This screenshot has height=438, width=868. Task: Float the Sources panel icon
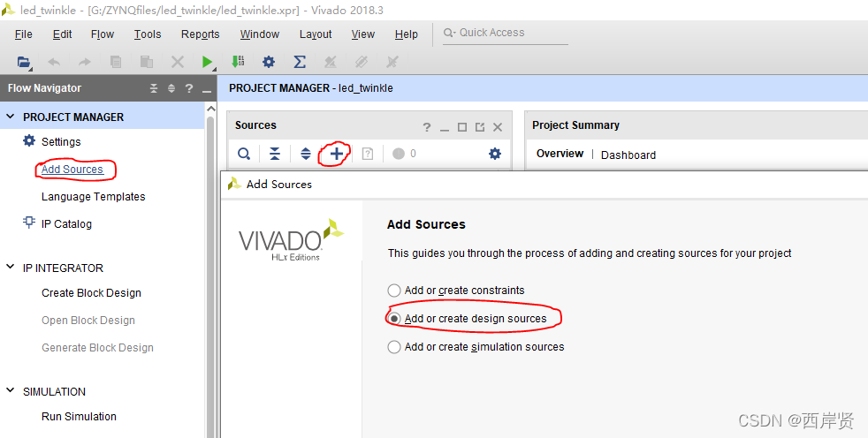point(480,127)
